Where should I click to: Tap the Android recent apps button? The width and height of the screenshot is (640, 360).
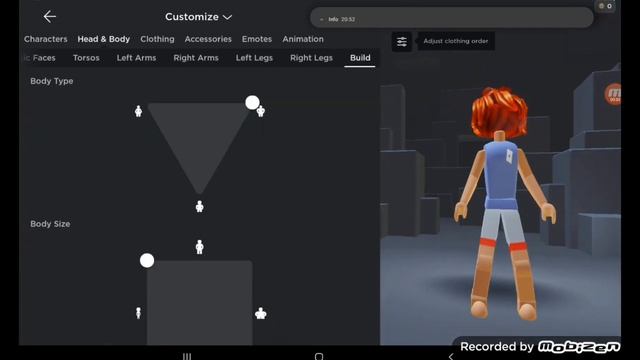tap(187, 356)
